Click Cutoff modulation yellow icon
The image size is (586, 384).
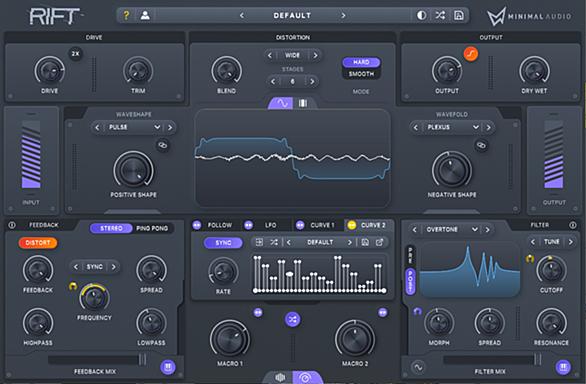coord(530,258)
